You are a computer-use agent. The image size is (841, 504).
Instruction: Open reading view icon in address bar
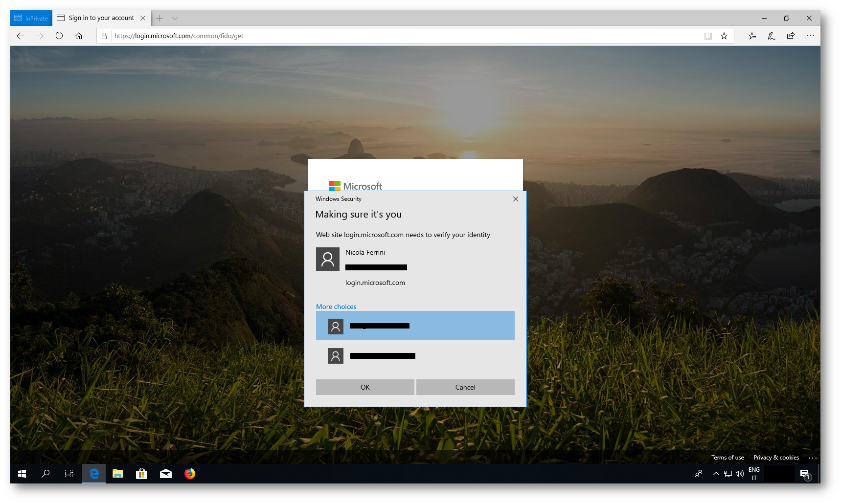click(x=708, y=36)
